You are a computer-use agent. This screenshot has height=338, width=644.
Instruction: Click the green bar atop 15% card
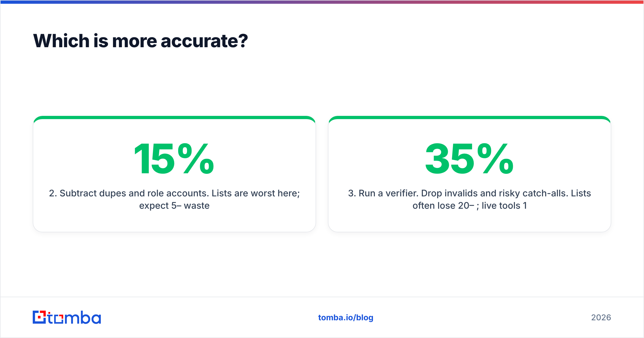[x=174, y=117]
